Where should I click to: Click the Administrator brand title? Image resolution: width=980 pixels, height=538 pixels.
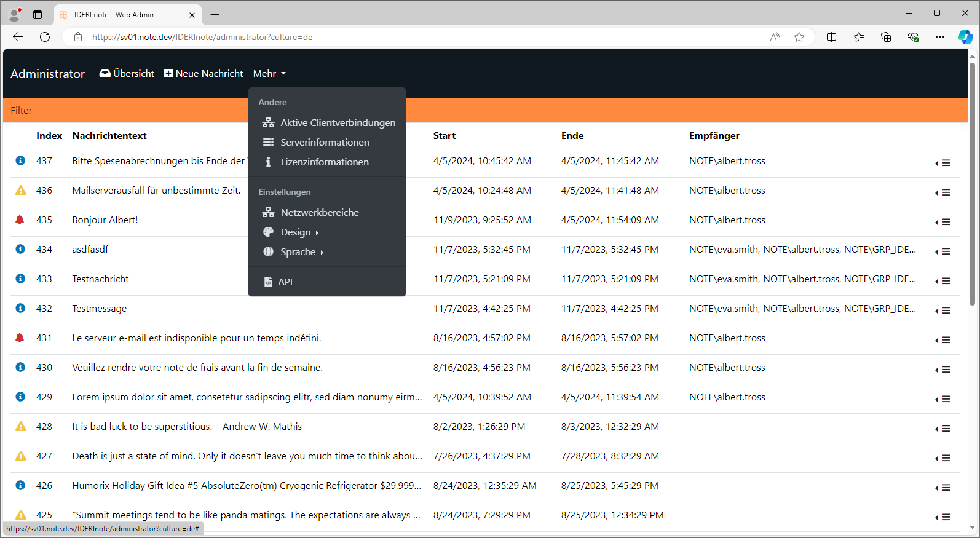(x=47, y=74)
